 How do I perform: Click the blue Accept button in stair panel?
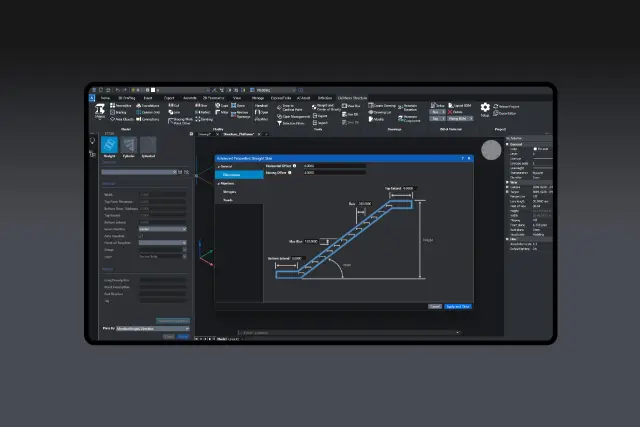point(183,336)
